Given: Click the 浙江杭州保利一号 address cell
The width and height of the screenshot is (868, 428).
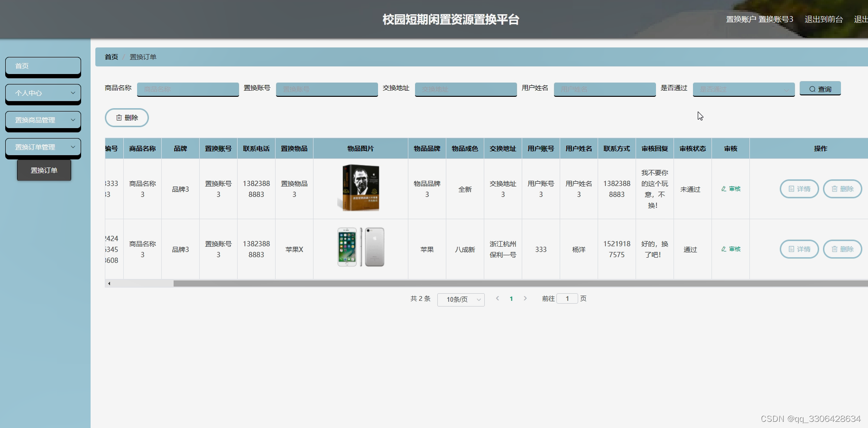Looking at the screenshot, I should pyautogui.click(x=503, y=250).
